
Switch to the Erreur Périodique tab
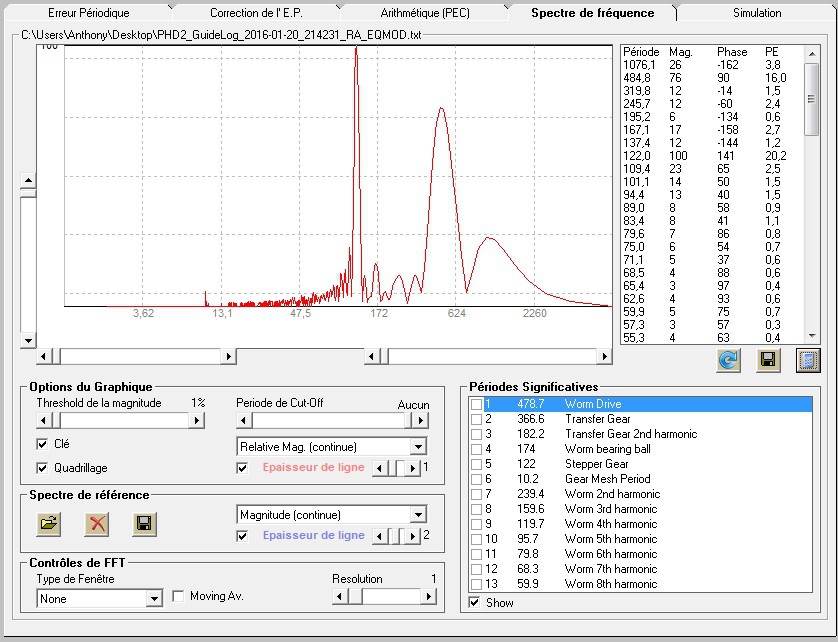89,13
